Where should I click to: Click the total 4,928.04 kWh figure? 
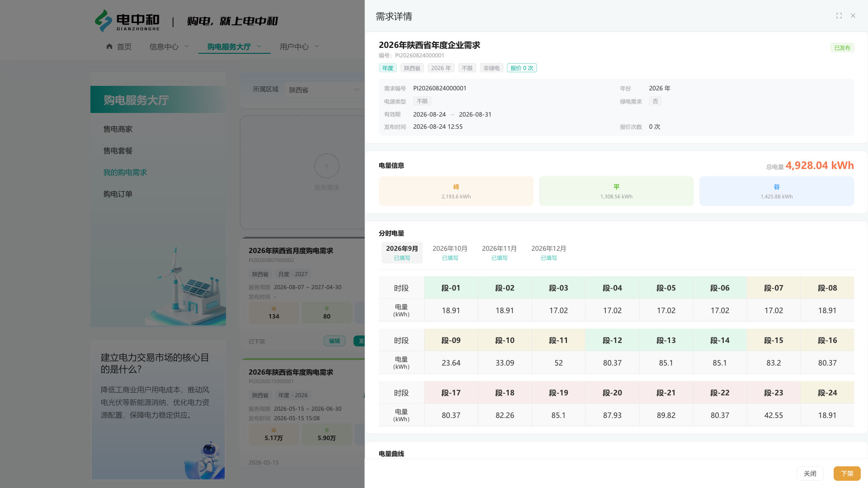point(820,165)
